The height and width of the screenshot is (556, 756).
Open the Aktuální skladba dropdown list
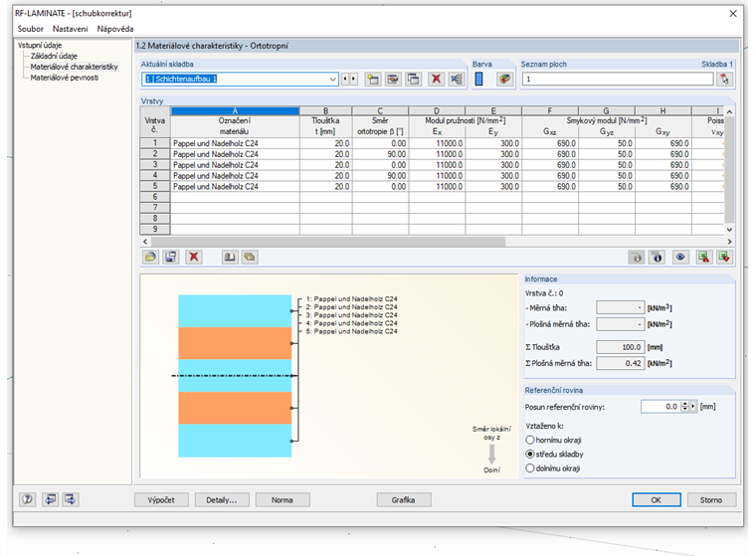click(332, 79)
